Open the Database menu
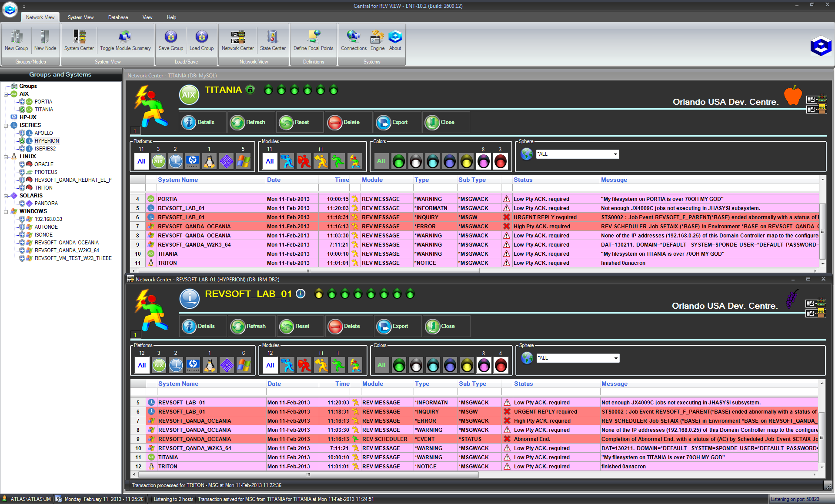Viewport: 835px width, 504px height. coord(118,17)
